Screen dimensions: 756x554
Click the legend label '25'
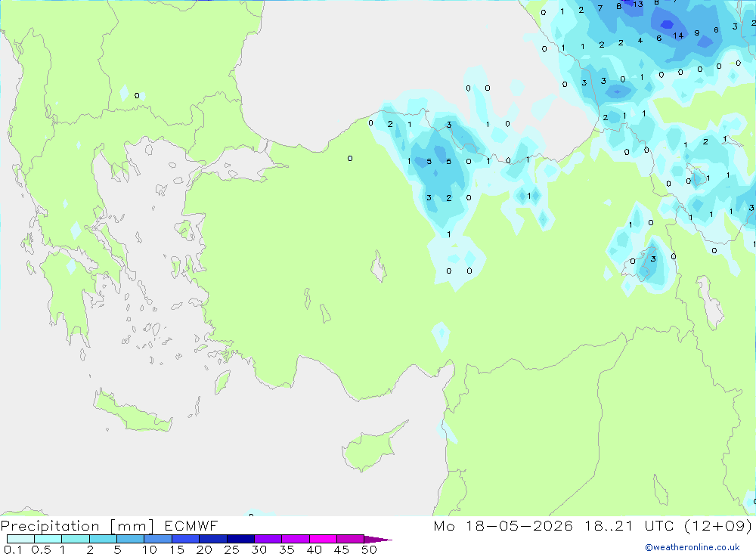tap(231, 549)
